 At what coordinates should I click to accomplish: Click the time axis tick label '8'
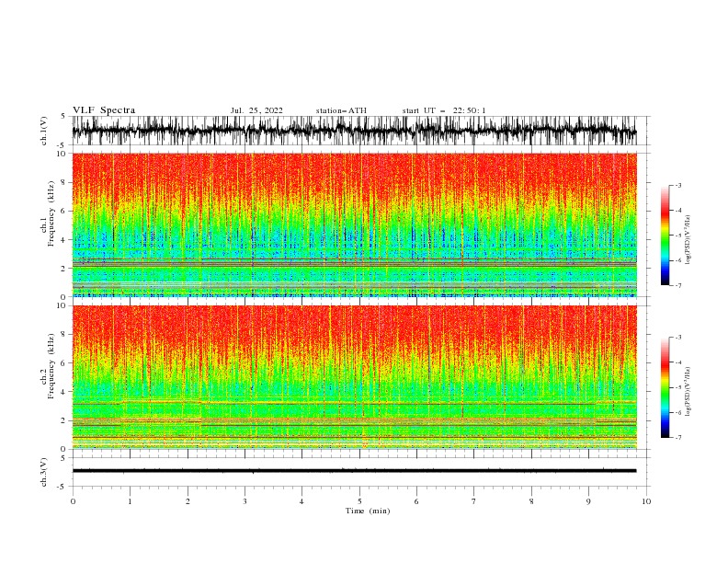click(x=531, y=501)
